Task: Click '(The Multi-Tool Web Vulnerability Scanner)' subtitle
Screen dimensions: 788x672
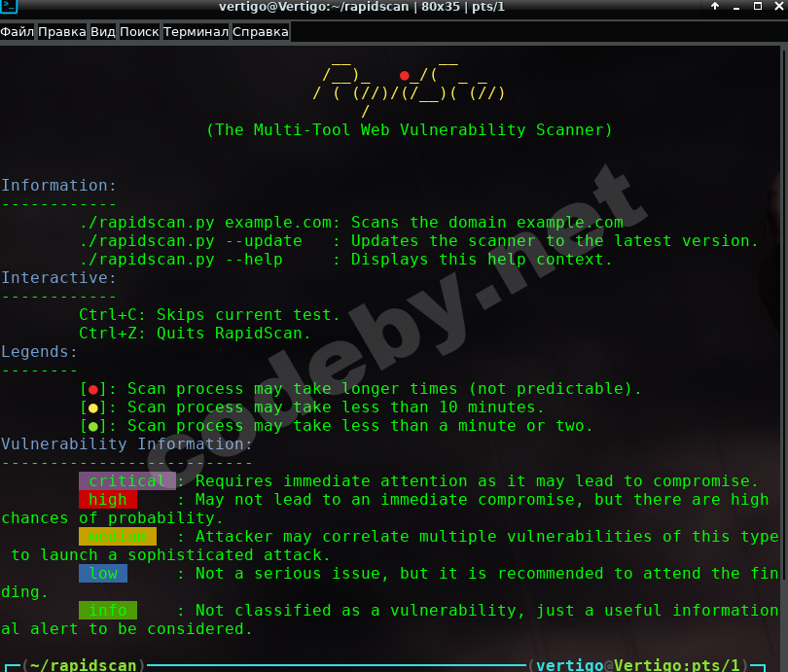Action: pos(410,130)
